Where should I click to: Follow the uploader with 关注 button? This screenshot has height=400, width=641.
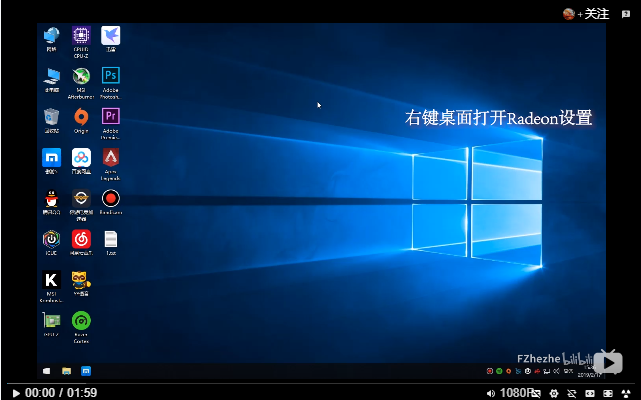point(593,14)
